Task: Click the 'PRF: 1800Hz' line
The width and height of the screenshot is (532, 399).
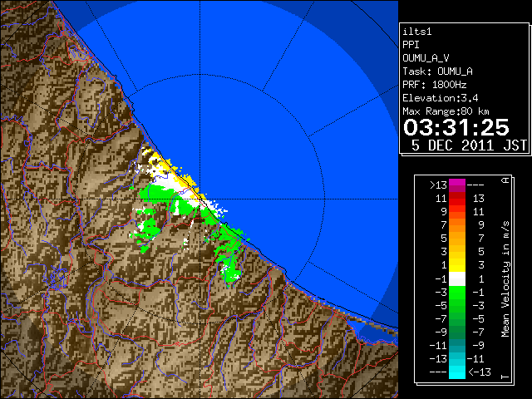Action: [435, 85]
